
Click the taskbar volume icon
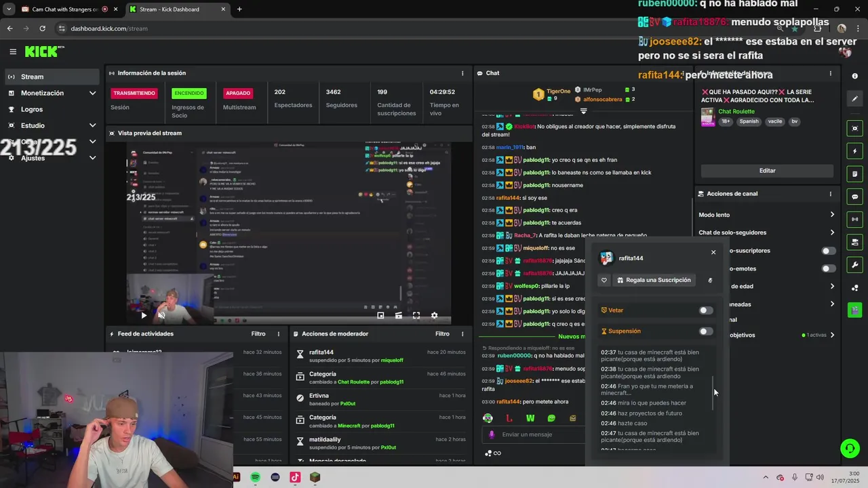[x=820, y=477]
